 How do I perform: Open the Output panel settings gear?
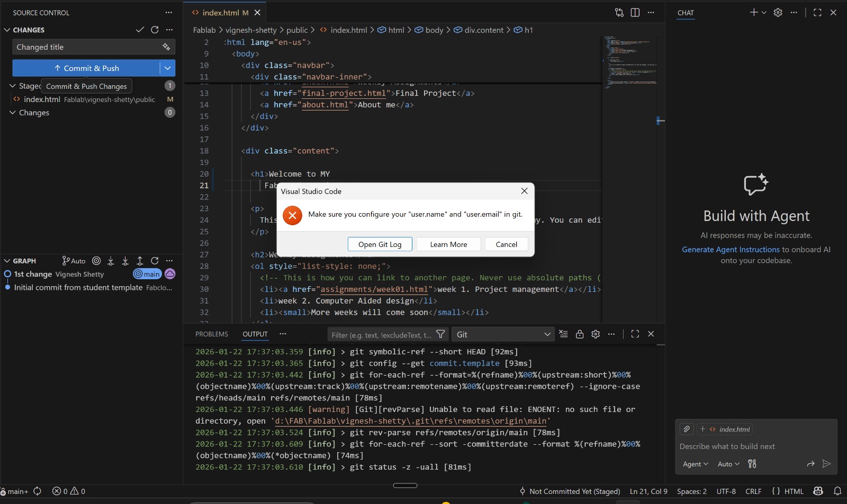596,334
